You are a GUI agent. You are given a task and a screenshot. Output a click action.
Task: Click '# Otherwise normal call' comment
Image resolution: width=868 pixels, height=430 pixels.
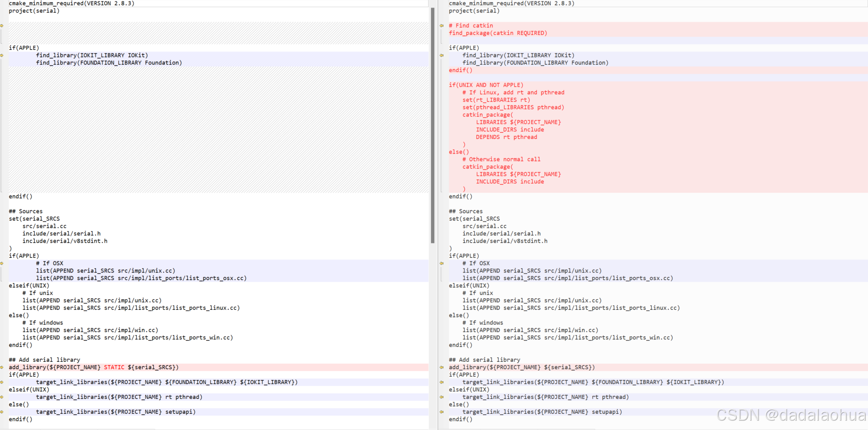point(501,159)
